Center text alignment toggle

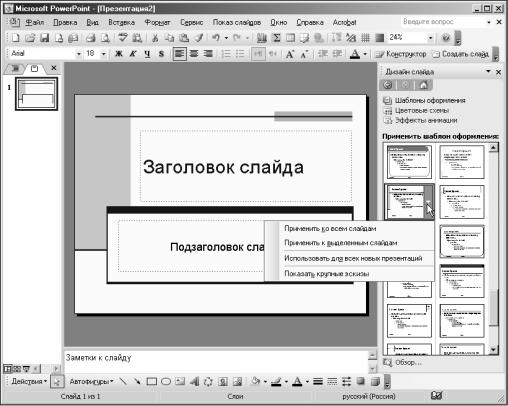pos(194,54)
